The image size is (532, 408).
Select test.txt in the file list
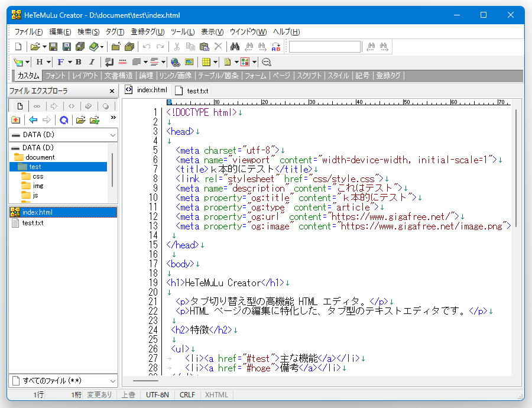33,223
